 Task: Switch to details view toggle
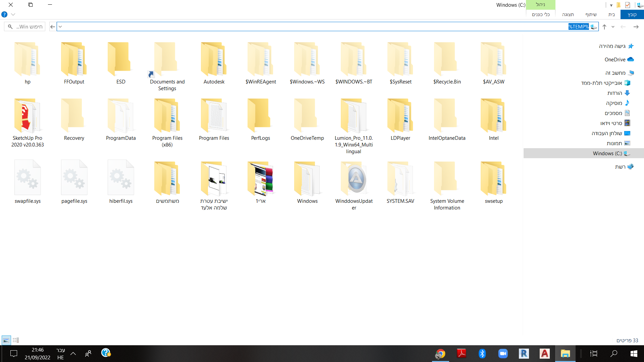point(16,341)
